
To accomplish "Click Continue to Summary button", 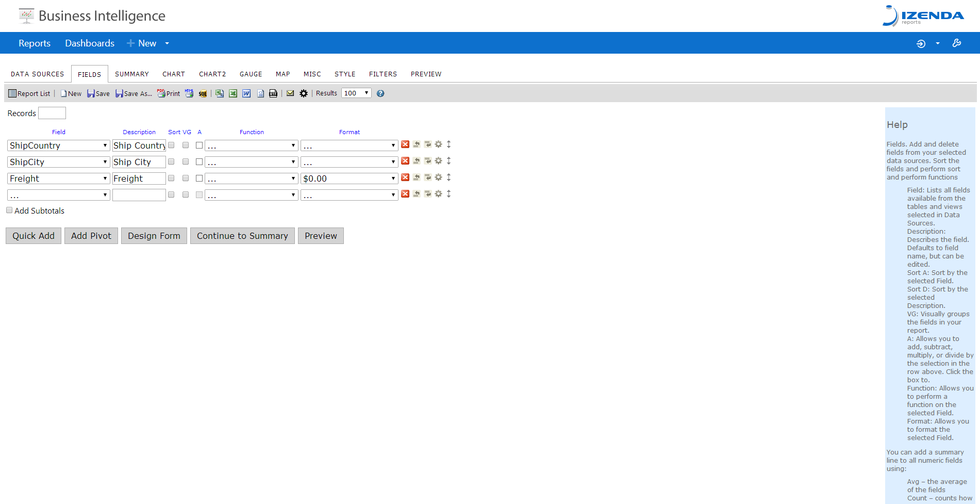I will click(242, 236).
